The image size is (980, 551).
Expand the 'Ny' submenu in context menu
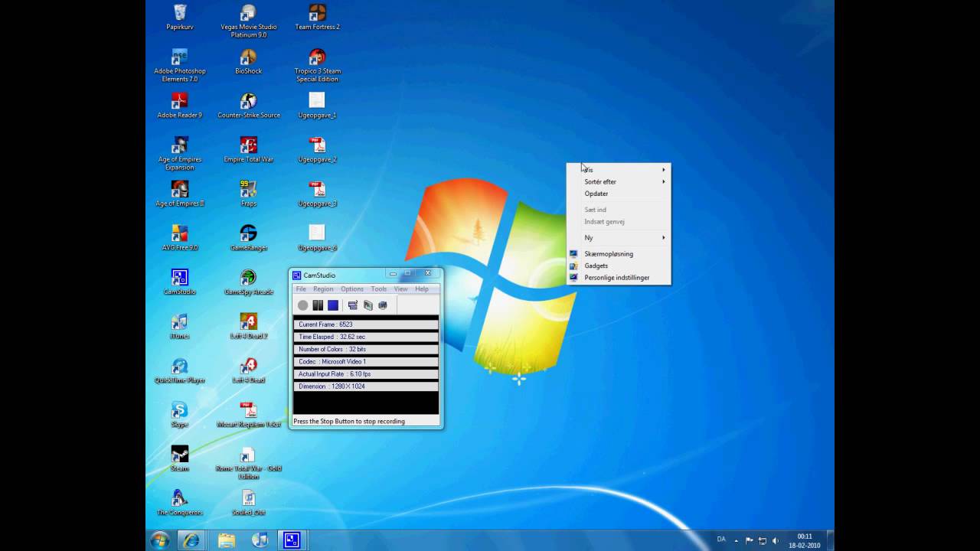(619, 238)
